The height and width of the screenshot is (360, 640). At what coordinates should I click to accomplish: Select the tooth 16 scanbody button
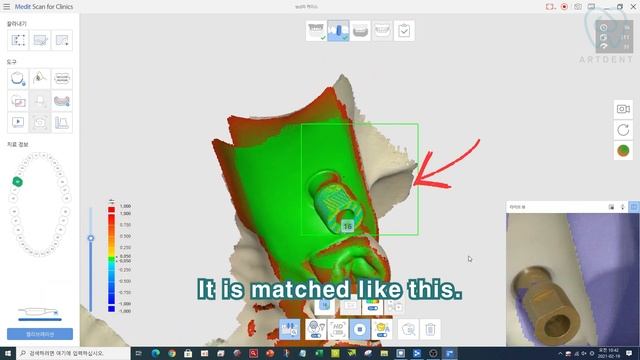point(324,305)
